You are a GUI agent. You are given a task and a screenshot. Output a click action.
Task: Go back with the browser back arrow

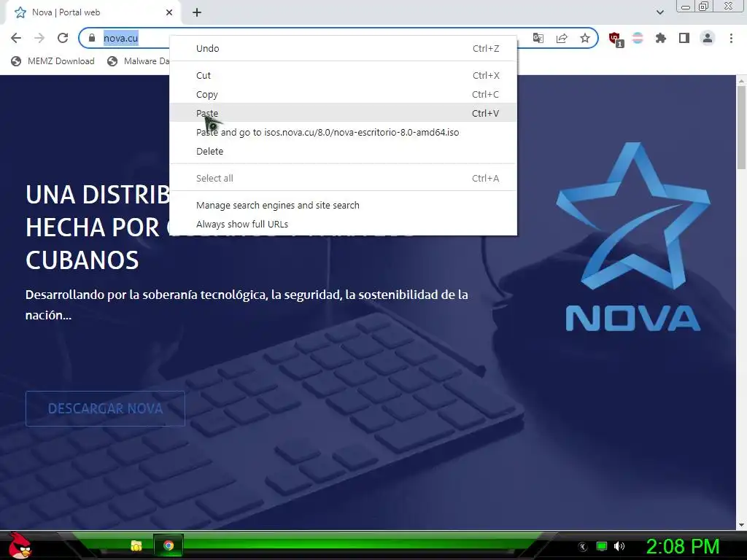pos(16,38)
